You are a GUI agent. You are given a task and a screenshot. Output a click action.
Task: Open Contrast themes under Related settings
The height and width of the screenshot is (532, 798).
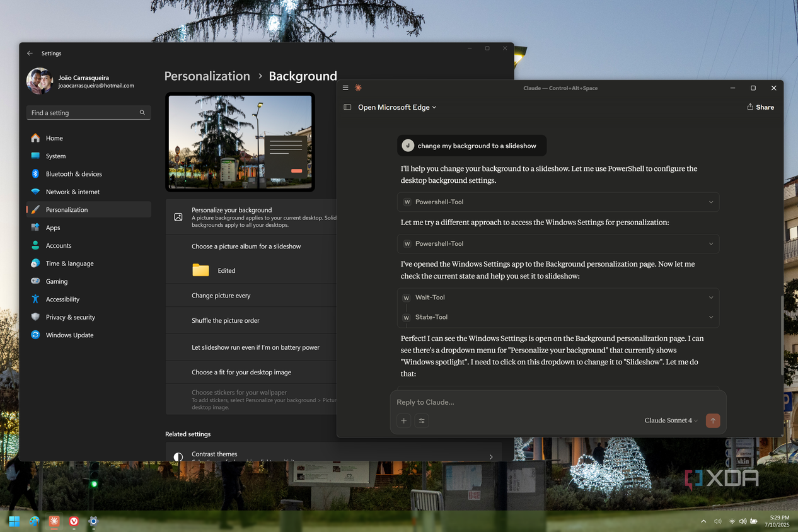pos(333,453)
